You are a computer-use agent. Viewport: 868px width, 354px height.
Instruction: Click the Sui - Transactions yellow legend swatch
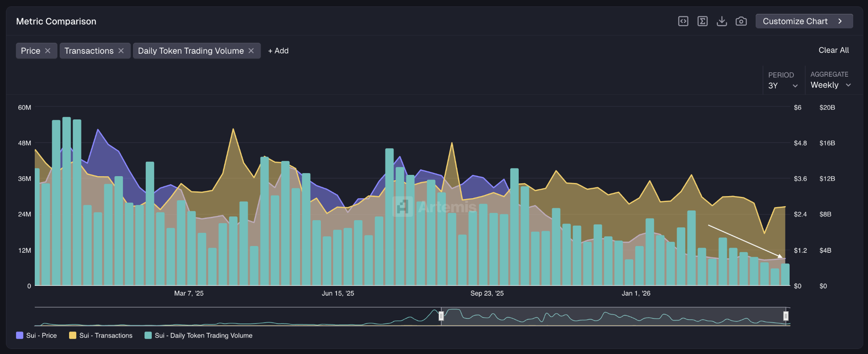(x=72, y=335)
